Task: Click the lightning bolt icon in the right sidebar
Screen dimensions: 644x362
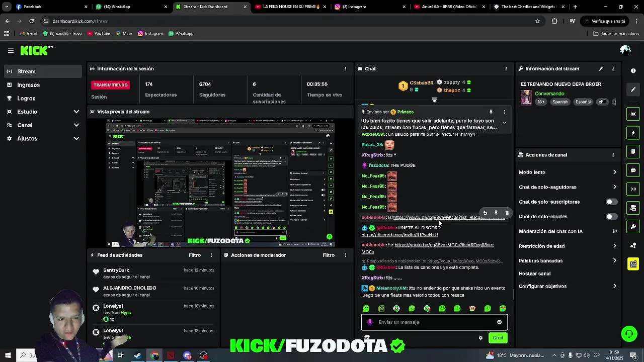Action: (633, 133)
